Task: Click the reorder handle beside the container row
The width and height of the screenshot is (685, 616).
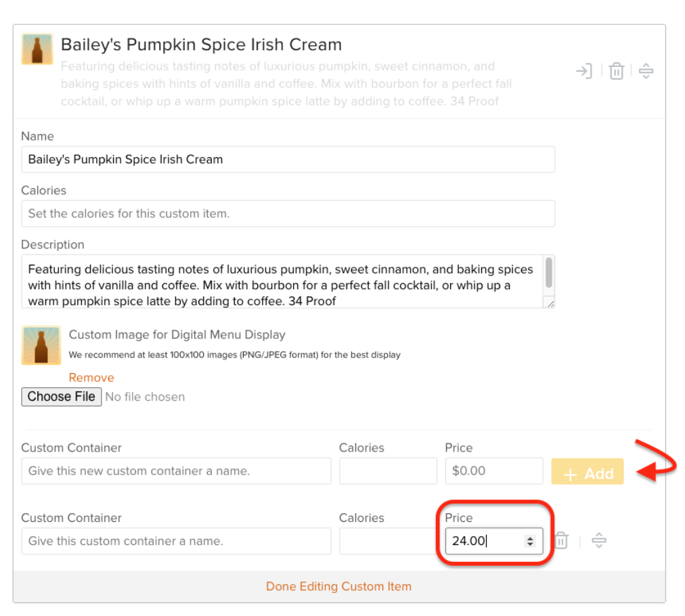Action: (x=598, y=540)
